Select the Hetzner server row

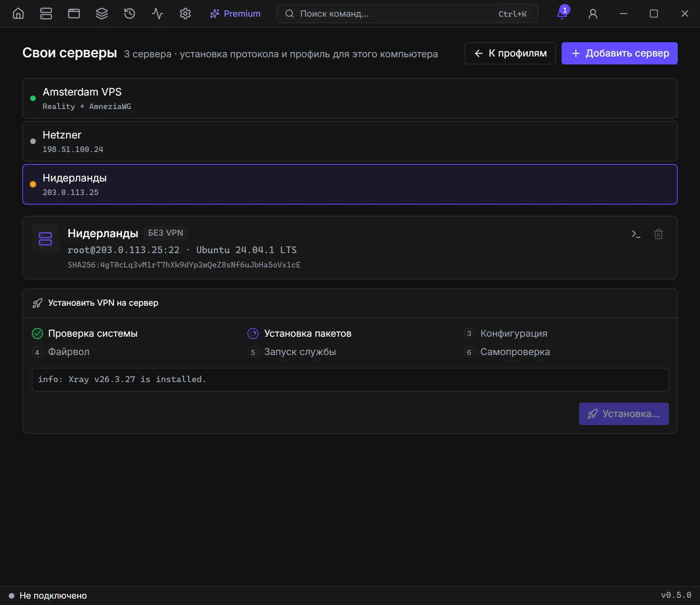[x=350, y=141]
